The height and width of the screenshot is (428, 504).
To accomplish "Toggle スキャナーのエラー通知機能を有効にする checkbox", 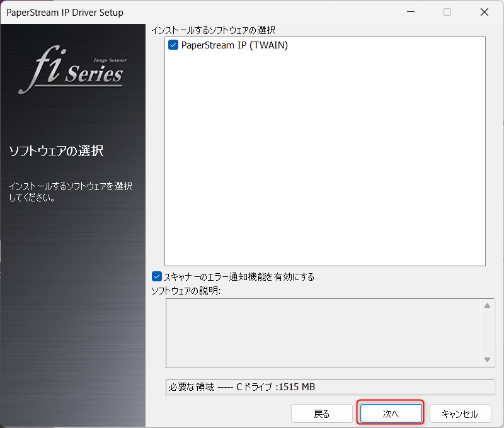I will coord(156,276).
